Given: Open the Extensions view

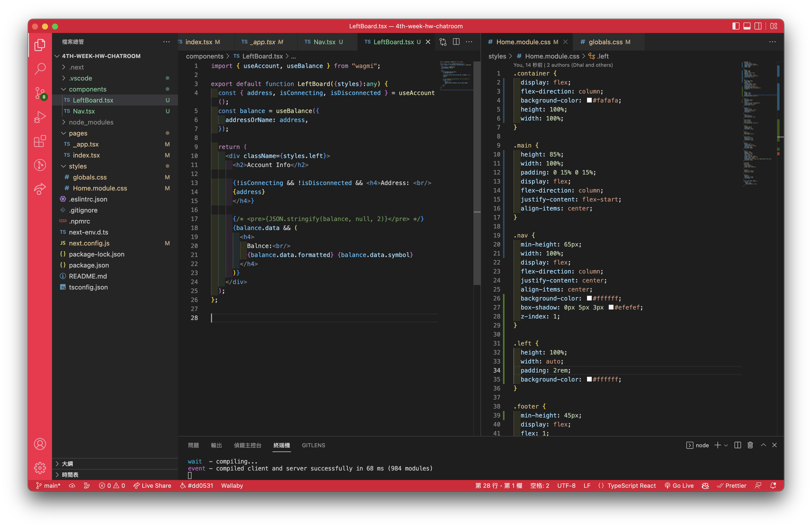Looking at the screenshot, I should coord(40,141).
